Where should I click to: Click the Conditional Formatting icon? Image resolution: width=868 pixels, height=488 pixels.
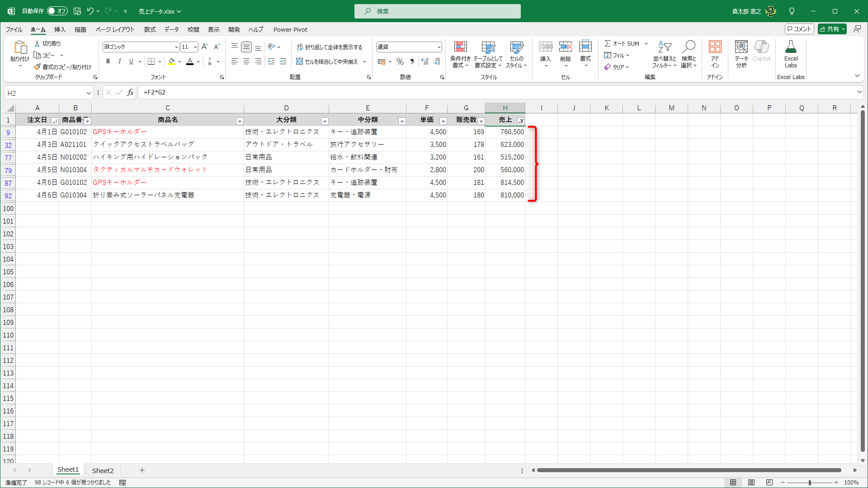point(460,47)
